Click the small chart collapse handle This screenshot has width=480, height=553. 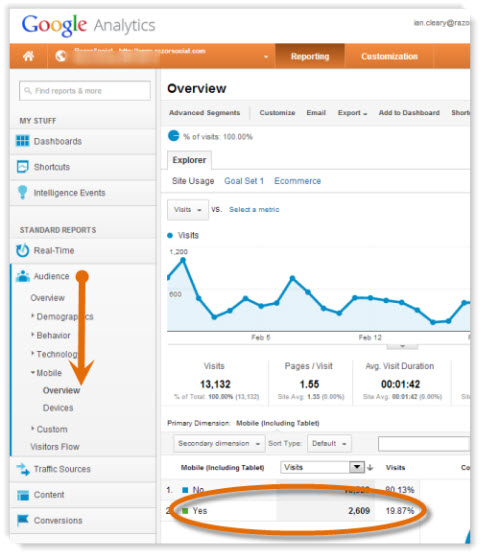(x=402, y=347)
